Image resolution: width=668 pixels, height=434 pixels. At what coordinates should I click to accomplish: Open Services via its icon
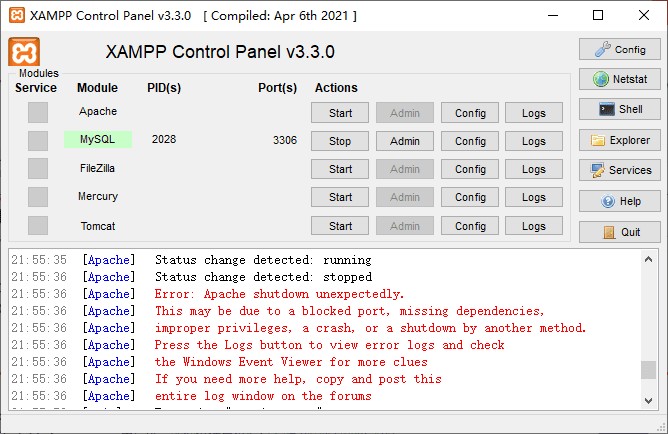619,170
